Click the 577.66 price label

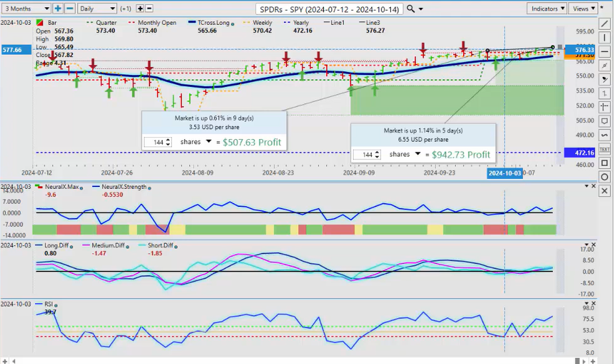point(17,50)
